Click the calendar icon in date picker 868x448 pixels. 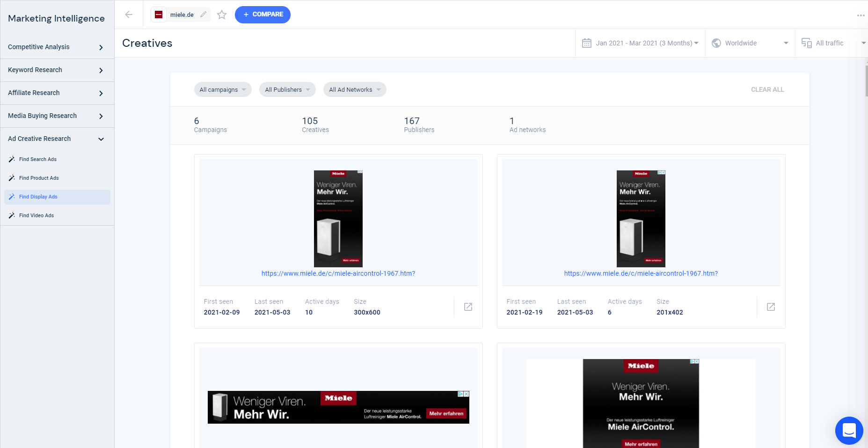586,43
